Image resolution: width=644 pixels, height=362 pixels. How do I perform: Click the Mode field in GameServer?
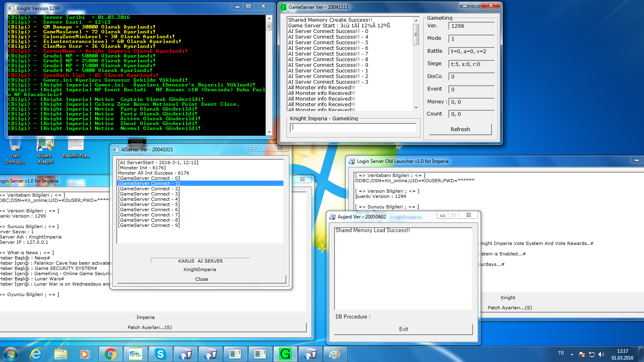[x=471, y=39]
